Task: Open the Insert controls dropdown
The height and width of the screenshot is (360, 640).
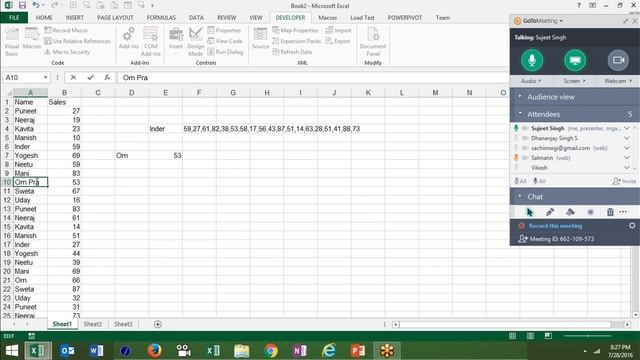Action: [x=176, y=41]
